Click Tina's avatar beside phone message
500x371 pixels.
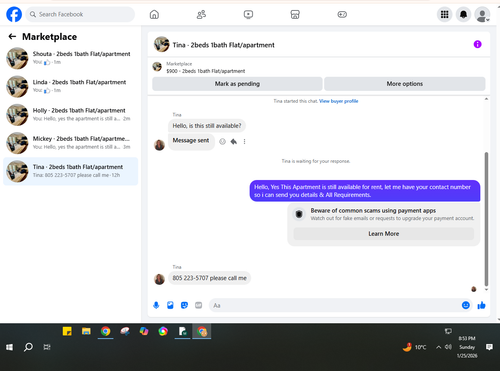(x=159, y=279)
